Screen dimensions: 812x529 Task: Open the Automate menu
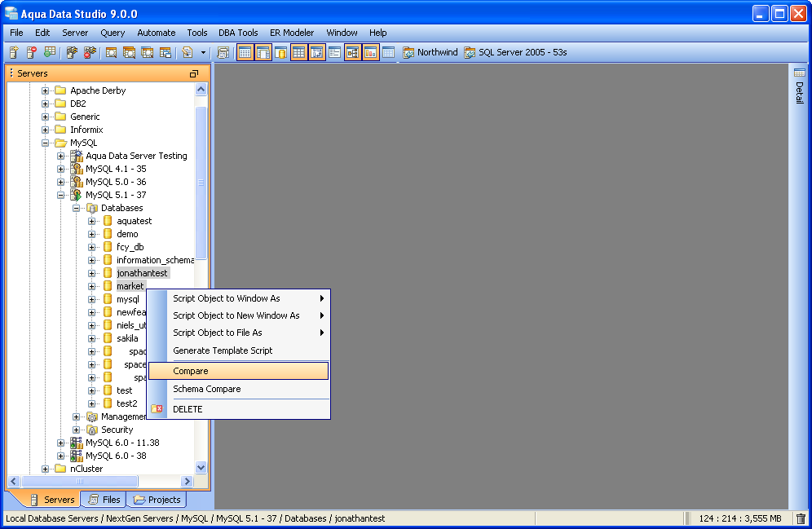[157, 33]
